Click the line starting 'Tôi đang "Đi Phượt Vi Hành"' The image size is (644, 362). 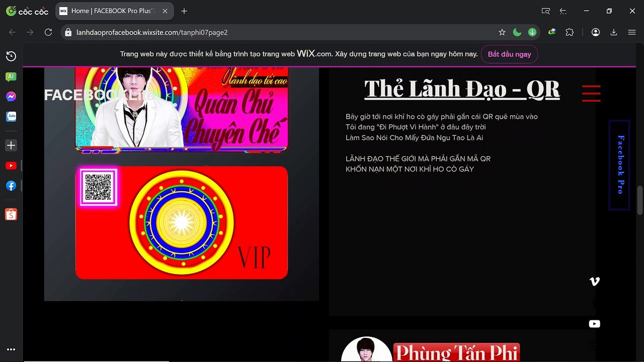(416, 127)
